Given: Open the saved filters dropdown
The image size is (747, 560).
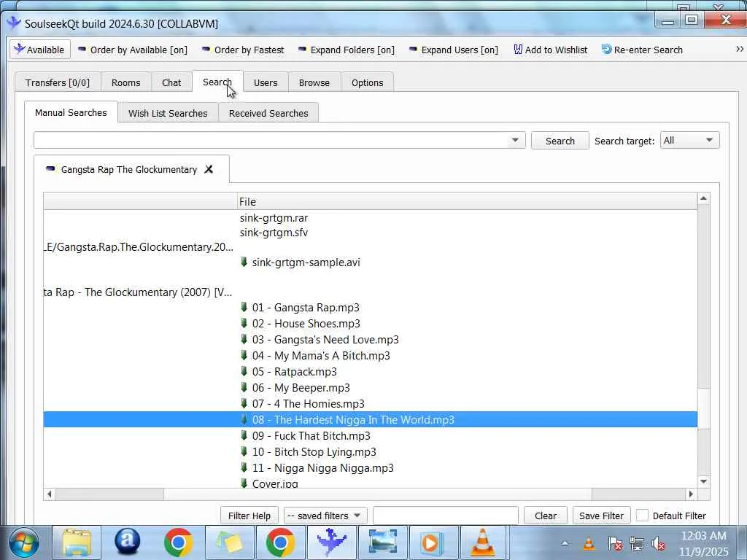Looking at the screenshot, I should pos(325,516).
